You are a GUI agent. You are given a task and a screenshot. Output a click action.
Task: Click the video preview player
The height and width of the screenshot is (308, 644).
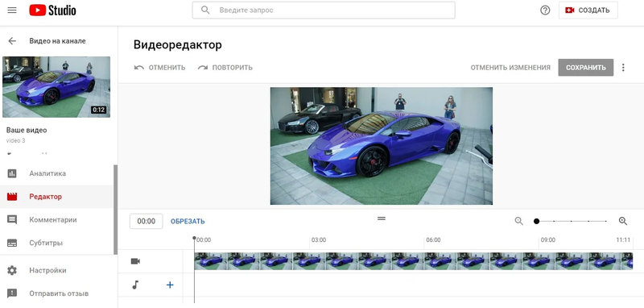[381, 146]
